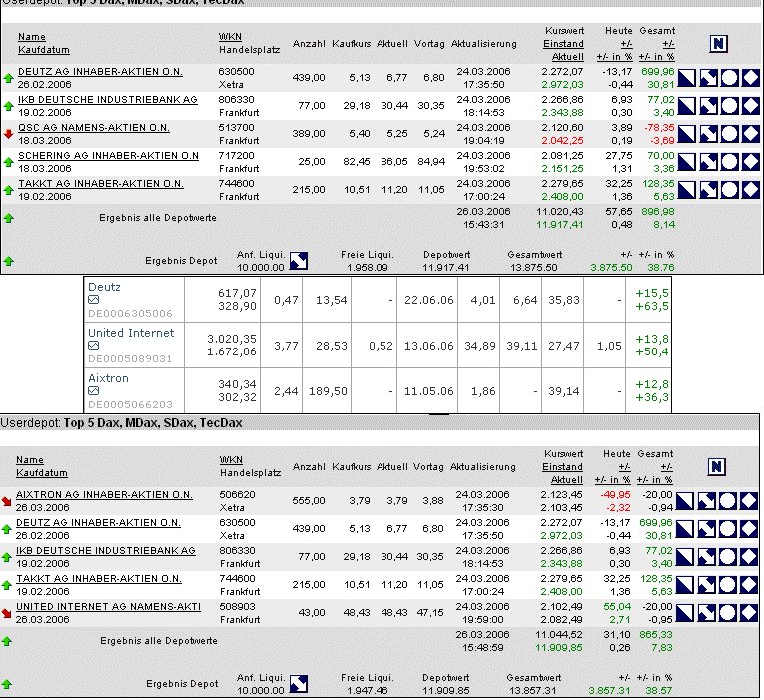764x700 pixels.
Task: Click the triangle icon in the AIXTRON AG row
Action: [684, 501]
